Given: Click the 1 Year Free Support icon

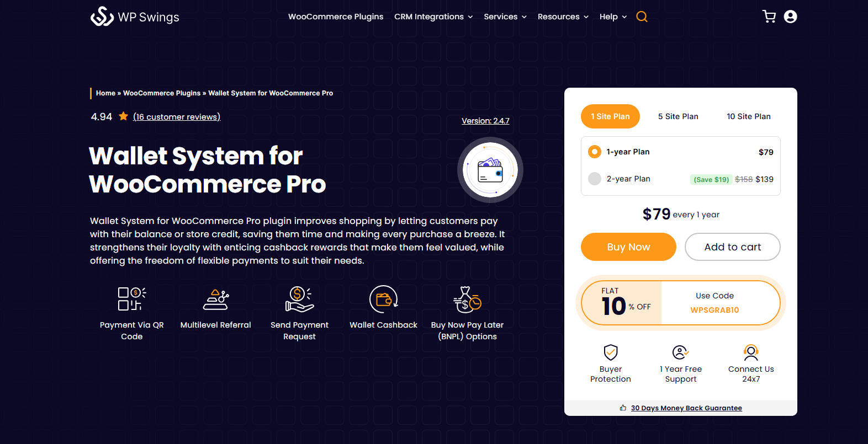Looking at the screenshot, I should (x=681, y=352).
